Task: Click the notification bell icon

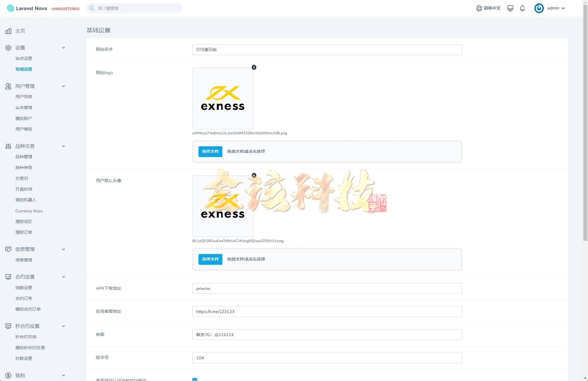Action: coord(522,8)
